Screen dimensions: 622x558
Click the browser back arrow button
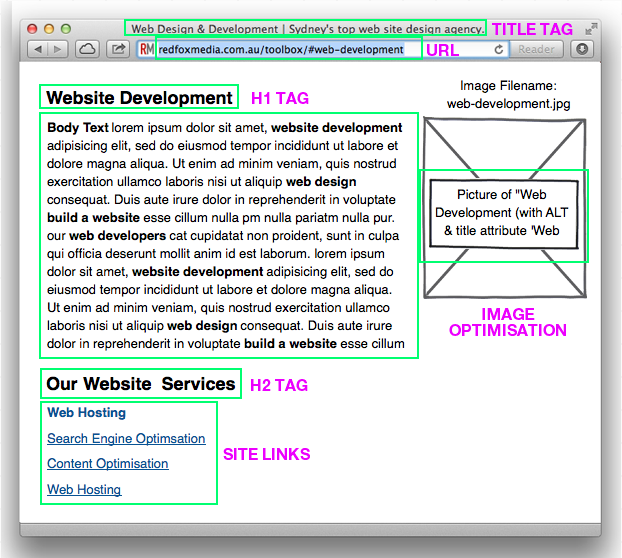pos(38,49)
